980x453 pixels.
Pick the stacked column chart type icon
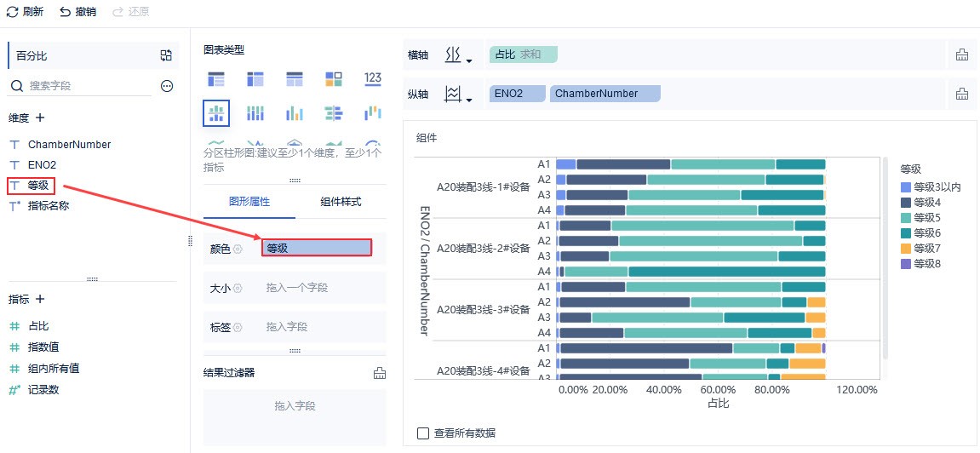(x=255, y=112)
